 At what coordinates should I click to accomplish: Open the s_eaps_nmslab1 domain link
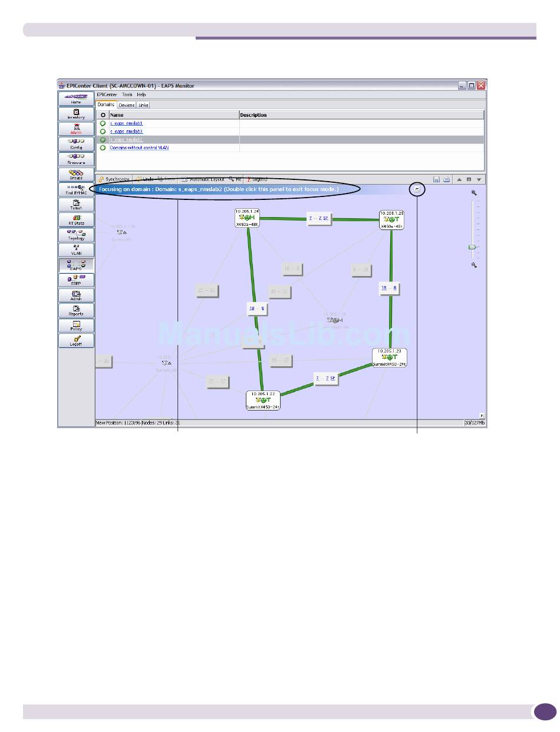126,123
